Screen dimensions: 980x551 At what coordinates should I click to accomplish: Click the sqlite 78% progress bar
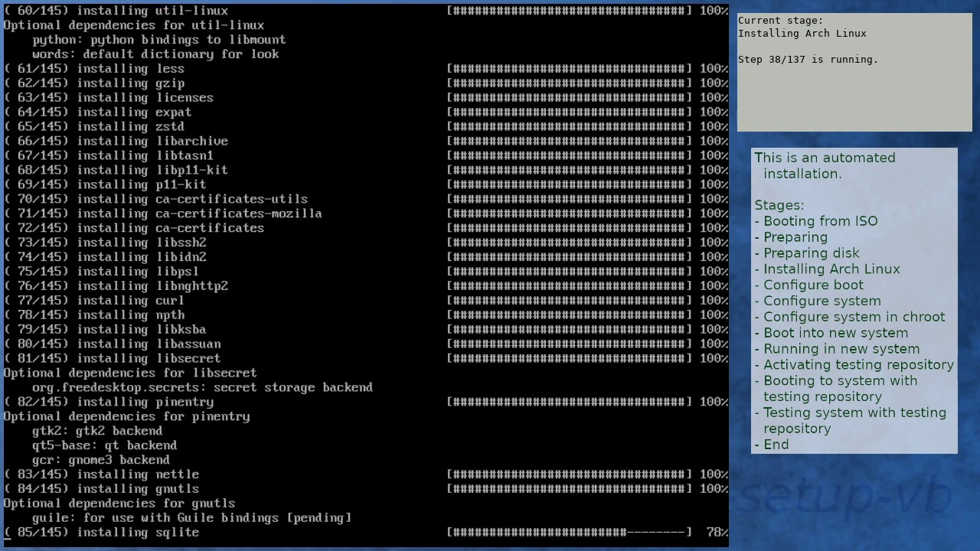click(569, 533)
